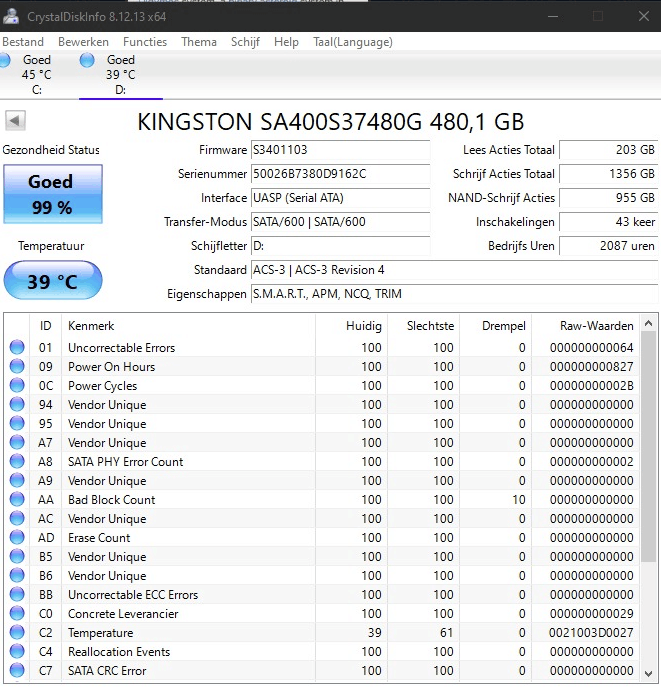Open the Thema menu

(x=199, y=42)
